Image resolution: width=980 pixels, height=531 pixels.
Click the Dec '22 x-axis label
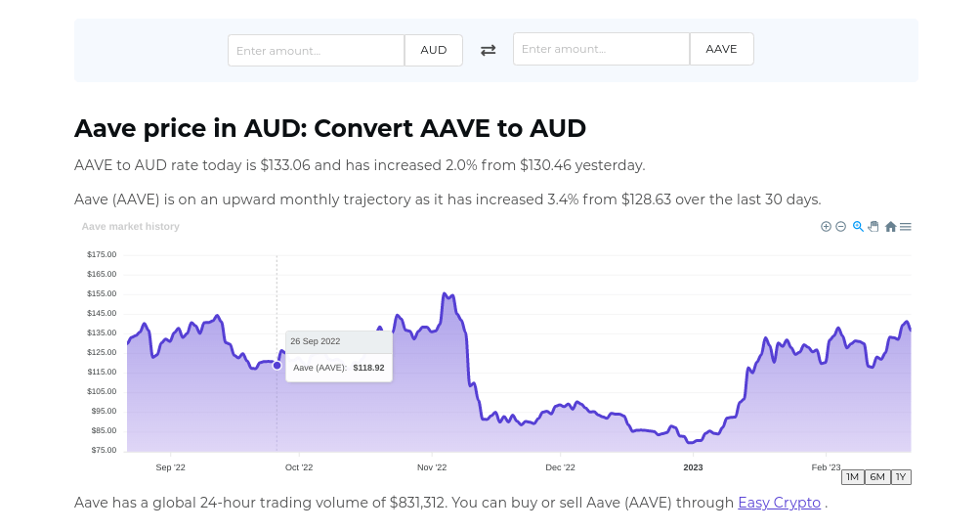[561, 467]
